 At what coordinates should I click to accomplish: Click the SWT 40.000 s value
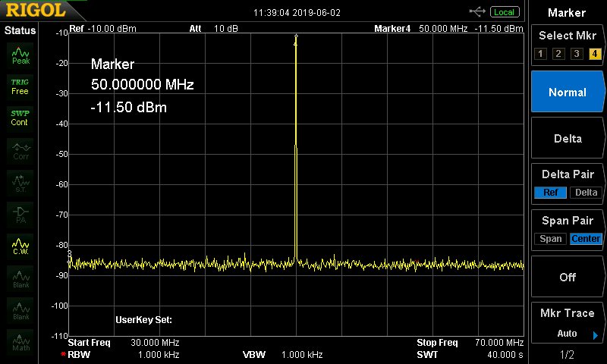point(505,355)
